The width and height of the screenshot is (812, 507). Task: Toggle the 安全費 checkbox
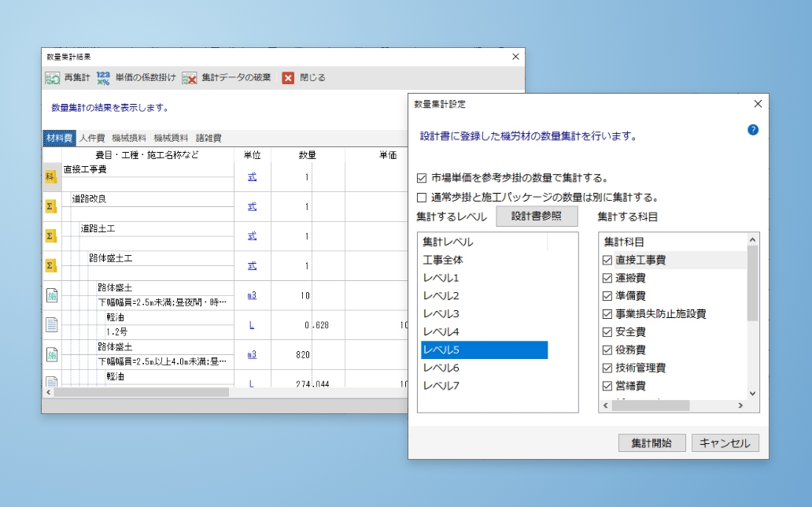click(x=607, y=332)
